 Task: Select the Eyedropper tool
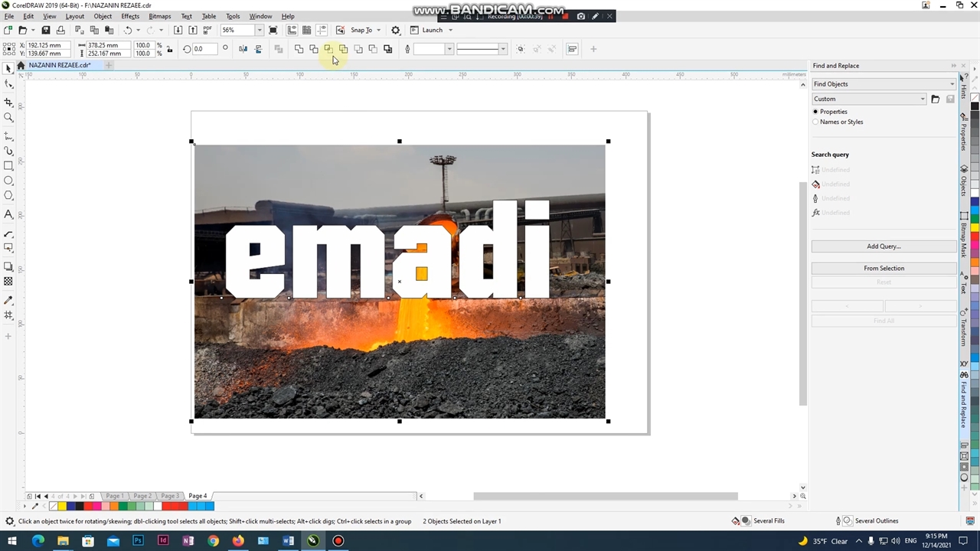pyautogui.click(x=8, y=301)
